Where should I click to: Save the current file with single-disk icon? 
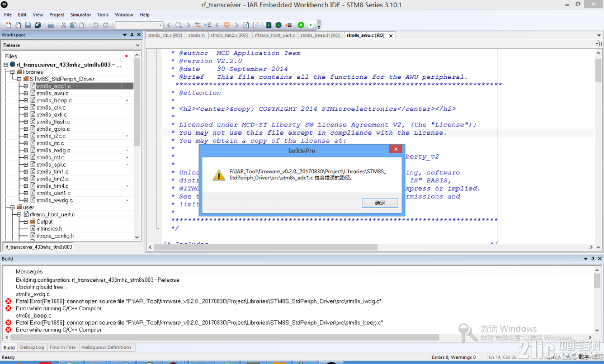28,25
